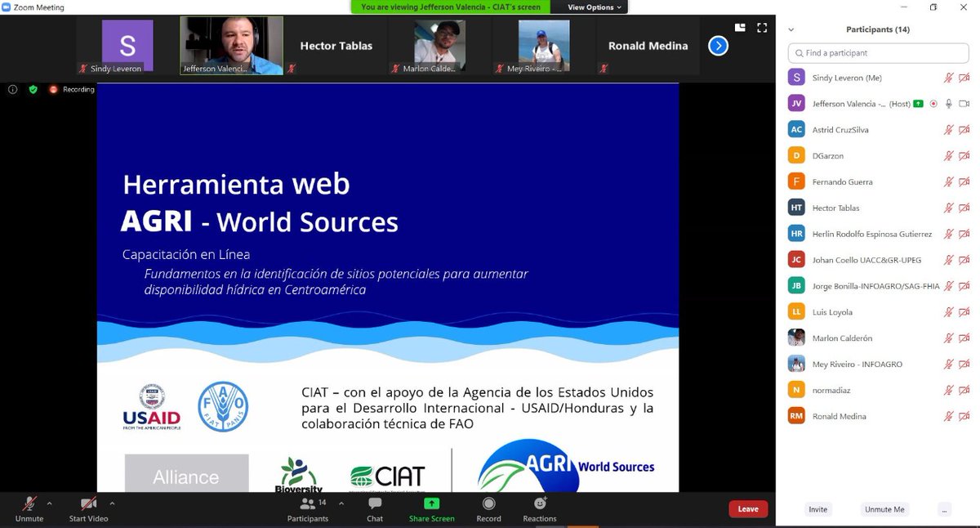Click Jefferson Valencia's camera icon

tap(964, 104)
